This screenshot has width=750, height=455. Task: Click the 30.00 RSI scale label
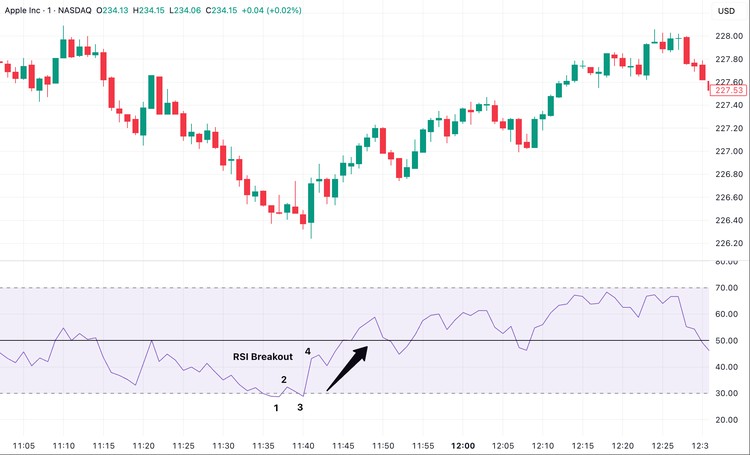point(728,393)
